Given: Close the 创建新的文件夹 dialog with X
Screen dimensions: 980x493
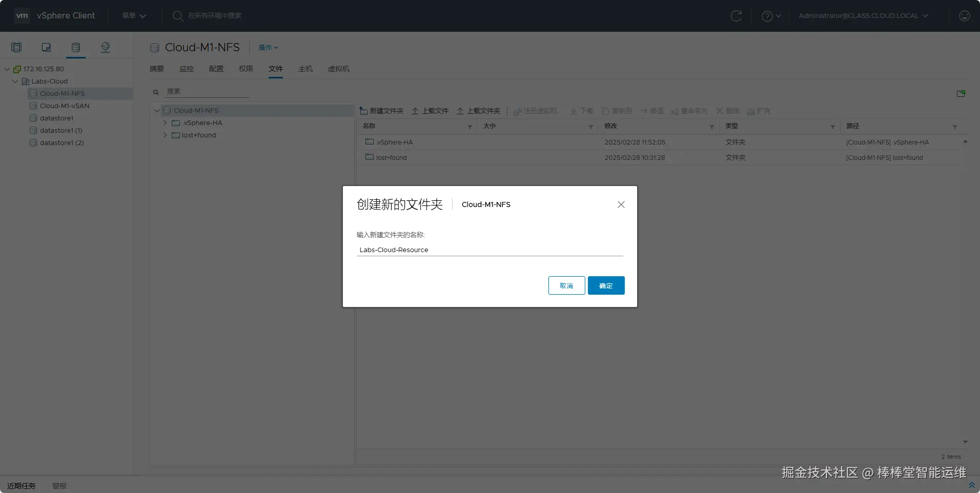Looking at the screenshot, I should [x=621, y=204].
